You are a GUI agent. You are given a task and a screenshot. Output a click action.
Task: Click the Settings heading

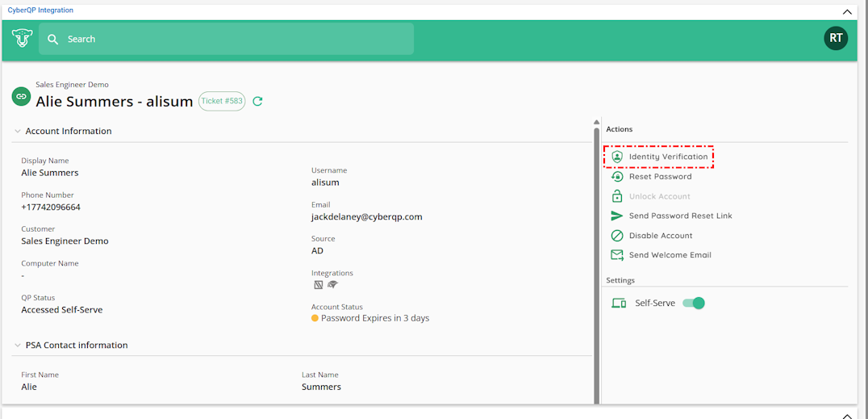click(x=620, y=280)
